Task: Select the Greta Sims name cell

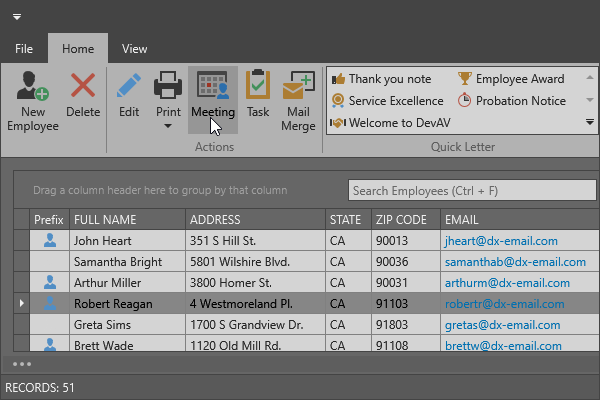Action: point(127,325)
